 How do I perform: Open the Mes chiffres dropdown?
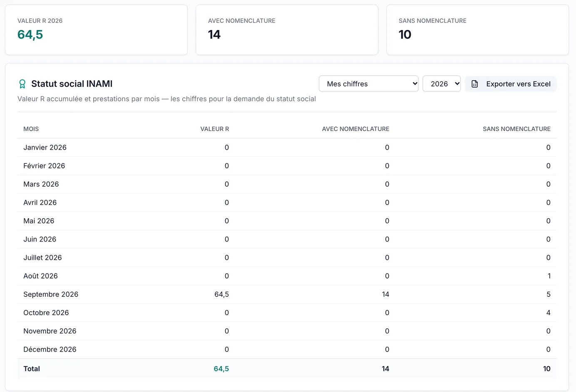pos(369,84)
